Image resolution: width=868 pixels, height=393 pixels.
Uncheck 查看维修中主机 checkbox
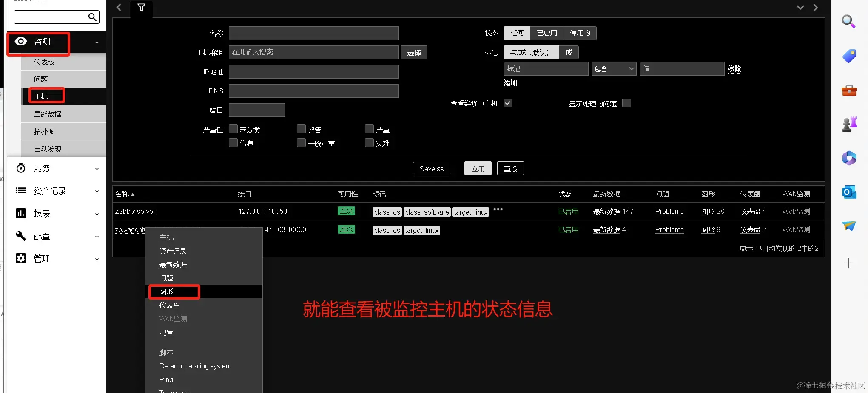click(508, 103)
